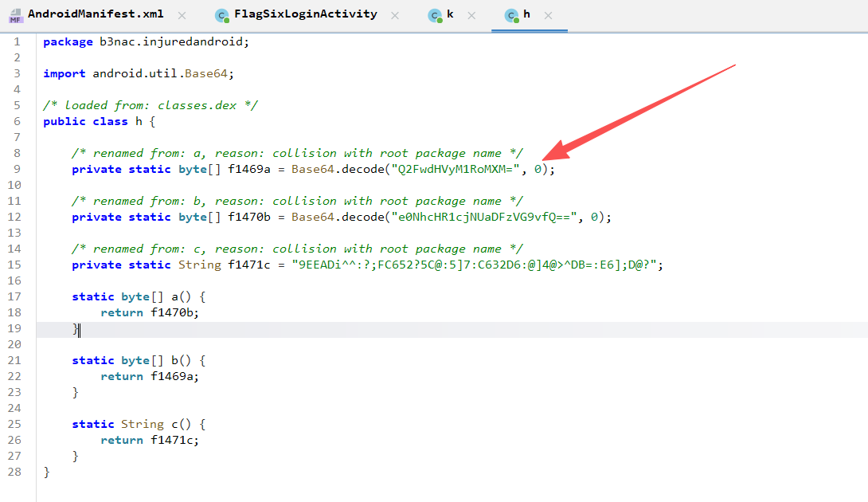Select the k tab label
Viewport: 868px width, 502px height.
(450, 14)
